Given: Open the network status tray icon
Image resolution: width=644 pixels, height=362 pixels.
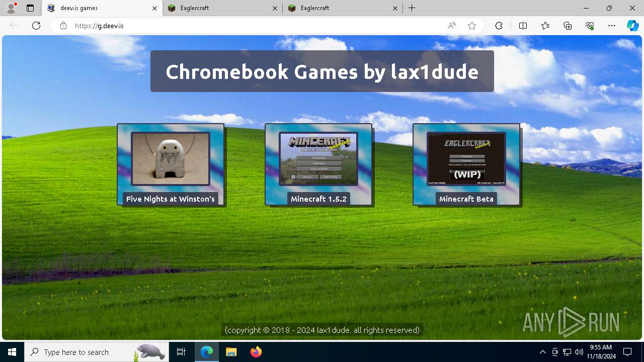Looking at the screenshot, I should coord(567,352).
